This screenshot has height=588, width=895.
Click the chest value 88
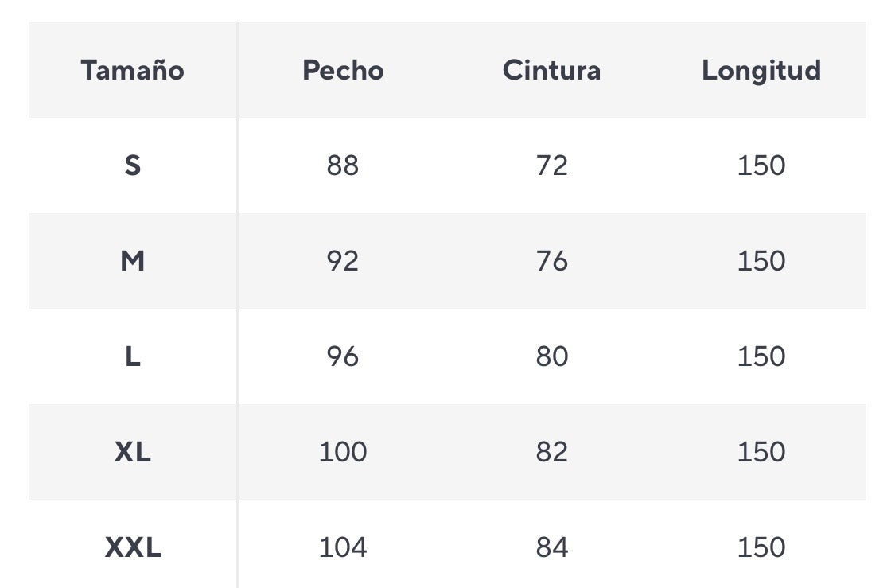click(343, 165)
